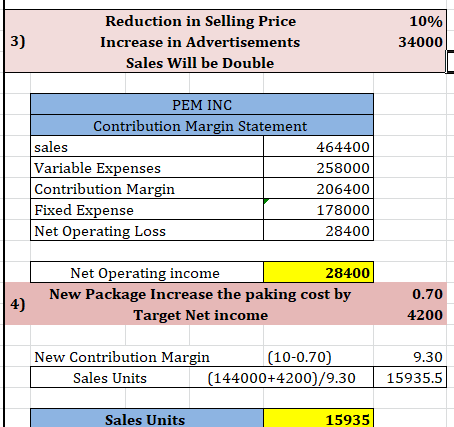Click the 'Contribution Margin Statement' header

[202, 126]
